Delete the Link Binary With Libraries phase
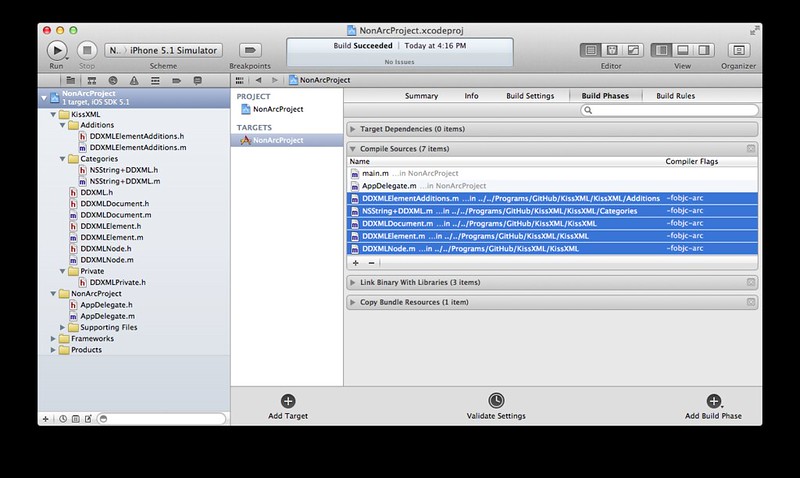Screen dimensions: 800x478 [751, 282]
